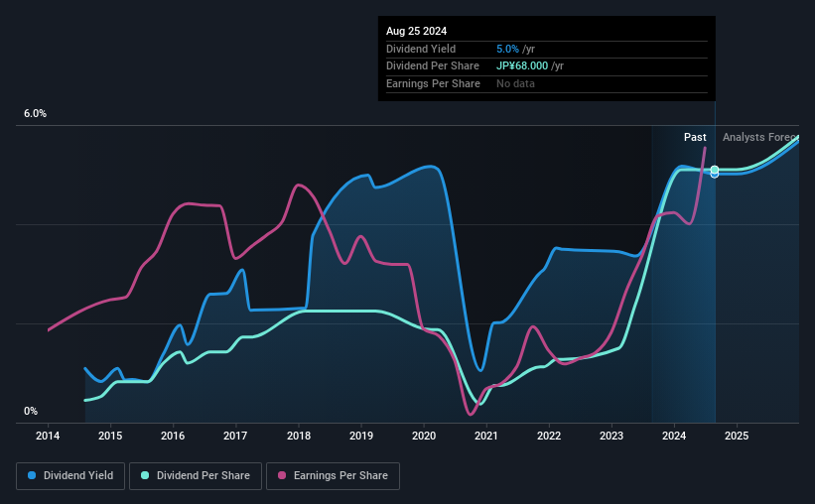Click the 6.0% y-axis label
The height and width of the screenshot is (504, 815).
[36, 114]
